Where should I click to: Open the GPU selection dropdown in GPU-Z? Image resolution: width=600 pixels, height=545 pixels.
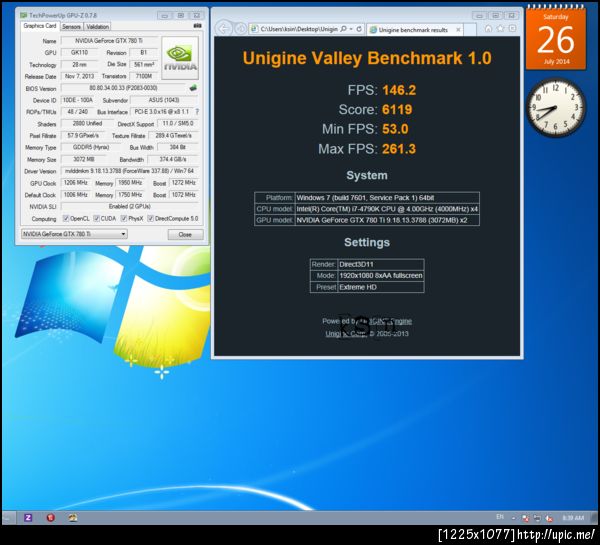[74, 234]
